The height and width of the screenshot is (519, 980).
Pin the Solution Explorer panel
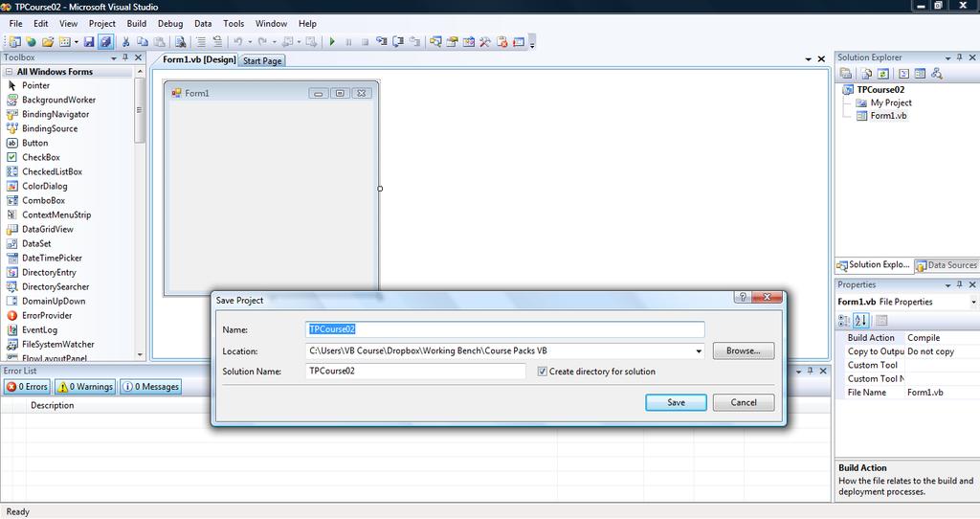[x=959, y=57]
